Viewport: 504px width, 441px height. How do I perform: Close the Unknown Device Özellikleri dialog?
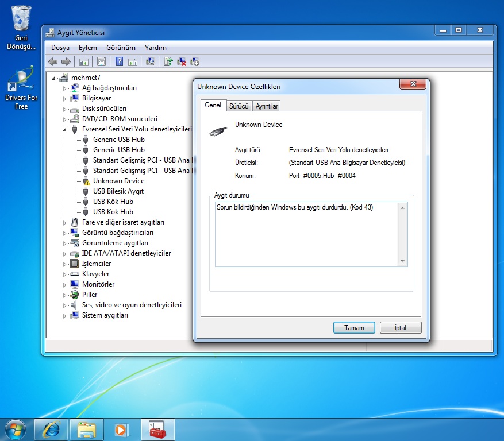pyautogui.click(x=413, y=84)
